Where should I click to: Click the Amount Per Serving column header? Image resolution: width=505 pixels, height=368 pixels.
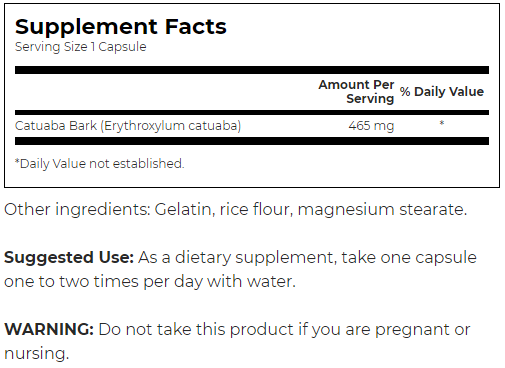(x=356, y=91)
